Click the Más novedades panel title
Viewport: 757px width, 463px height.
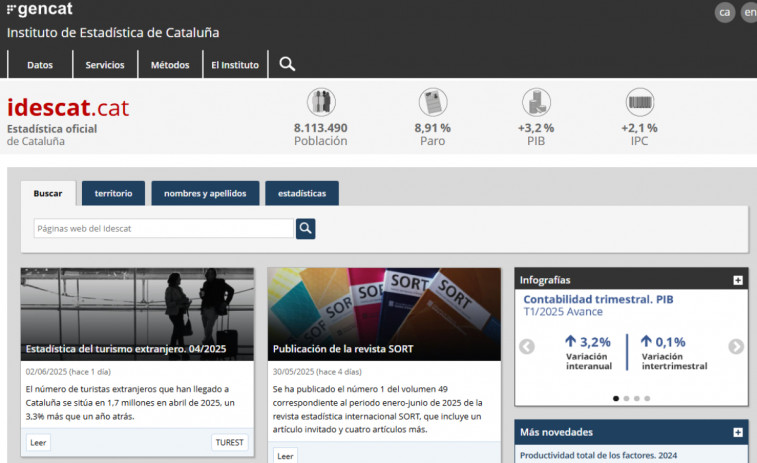(x=556, y=432)
